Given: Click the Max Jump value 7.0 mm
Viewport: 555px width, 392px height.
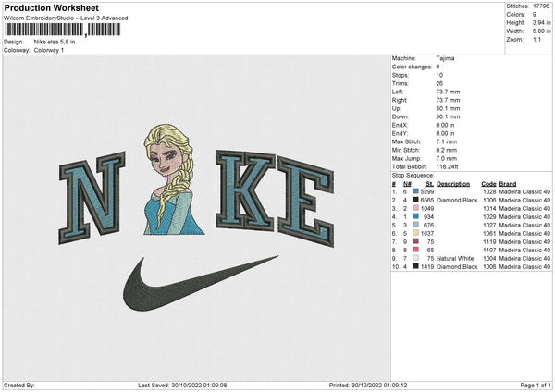Looking at the screenshot, I should click(x=447, y=158).
